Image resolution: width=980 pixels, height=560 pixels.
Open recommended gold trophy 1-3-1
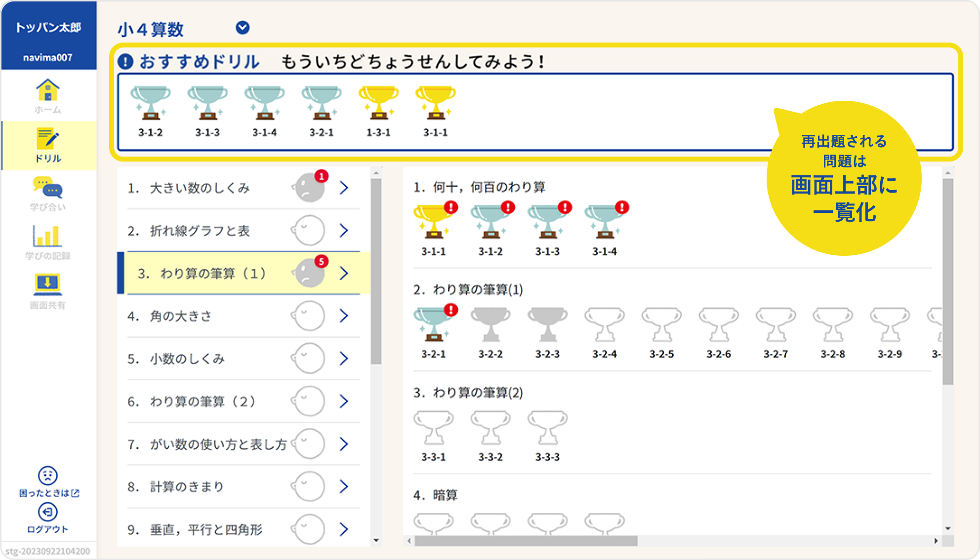pyautogui.click(x=379, y=103)
